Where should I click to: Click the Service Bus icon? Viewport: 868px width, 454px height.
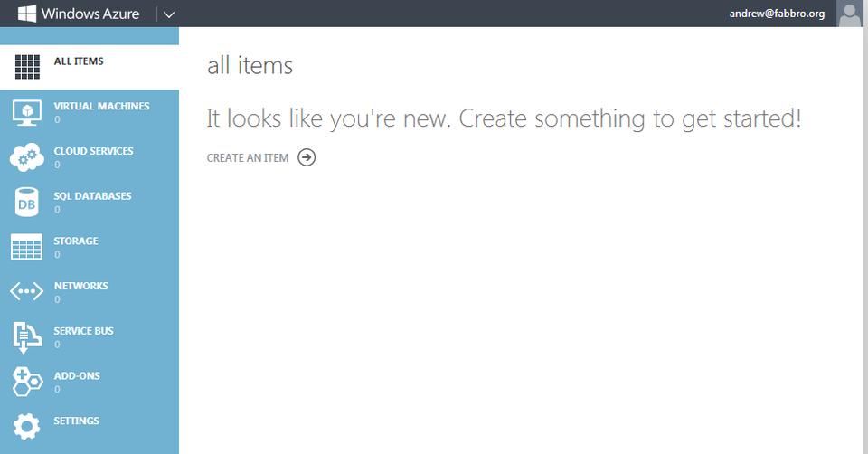(26, 336)
